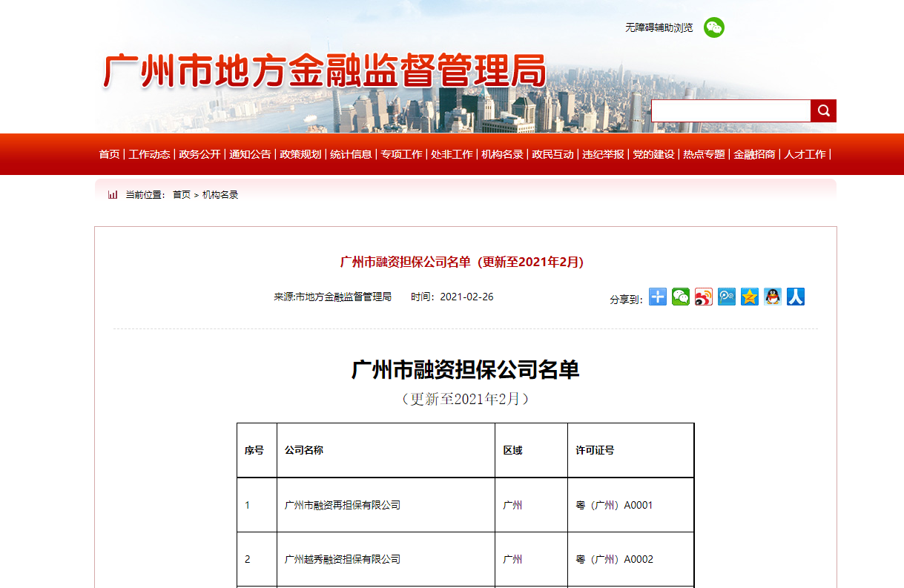Open the 通知公告 menu item
Screen dimensions: 904x588
coord(250,154)
